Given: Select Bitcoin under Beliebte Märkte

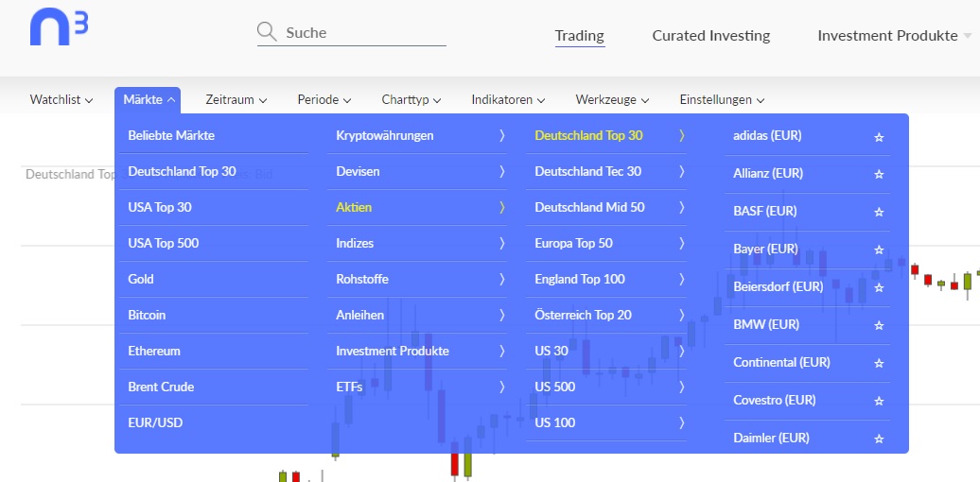Looking at the screenshot, I should pyautogui.click(x=147, y=315).
